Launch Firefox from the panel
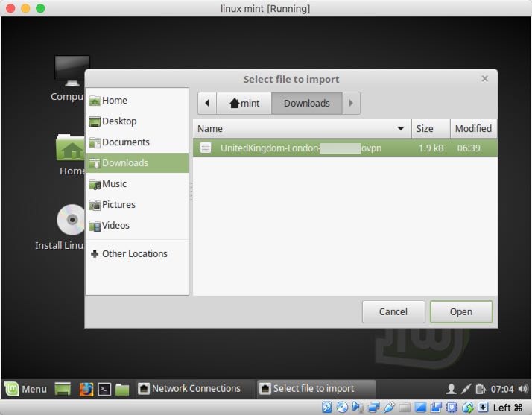 click(x=86, y=389)
